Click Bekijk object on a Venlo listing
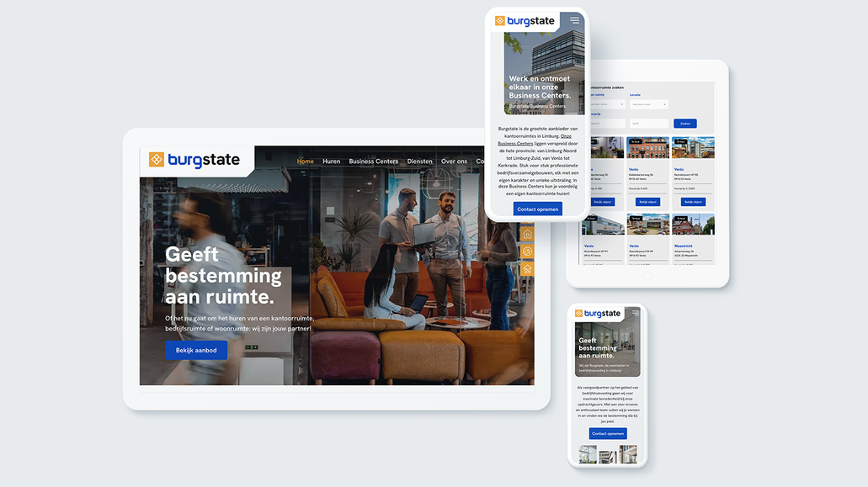The image size is (868, 487). pos(649,201)
